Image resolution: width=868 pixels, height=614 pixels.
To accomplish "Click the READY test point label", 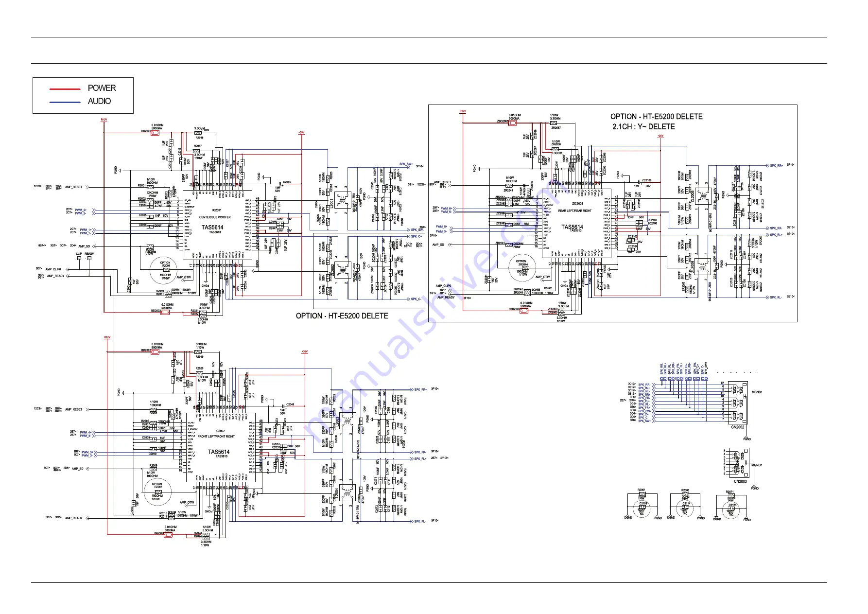I will point(89,254).
